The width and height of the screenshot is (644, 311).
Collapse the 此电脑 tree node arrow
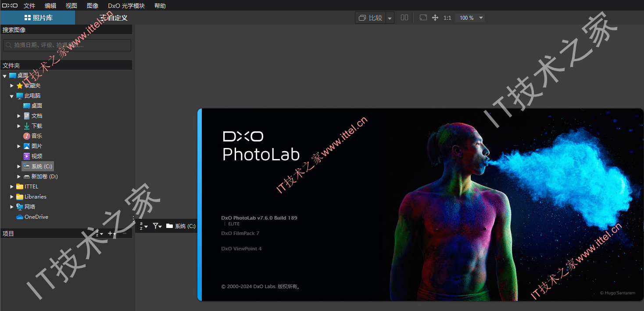12,96
